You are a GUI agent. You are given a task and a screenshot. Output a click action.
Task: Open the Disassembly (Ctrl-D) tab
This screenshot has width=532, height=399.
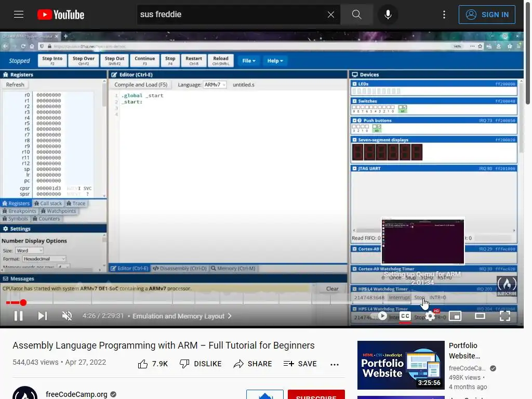pos(179,268)
